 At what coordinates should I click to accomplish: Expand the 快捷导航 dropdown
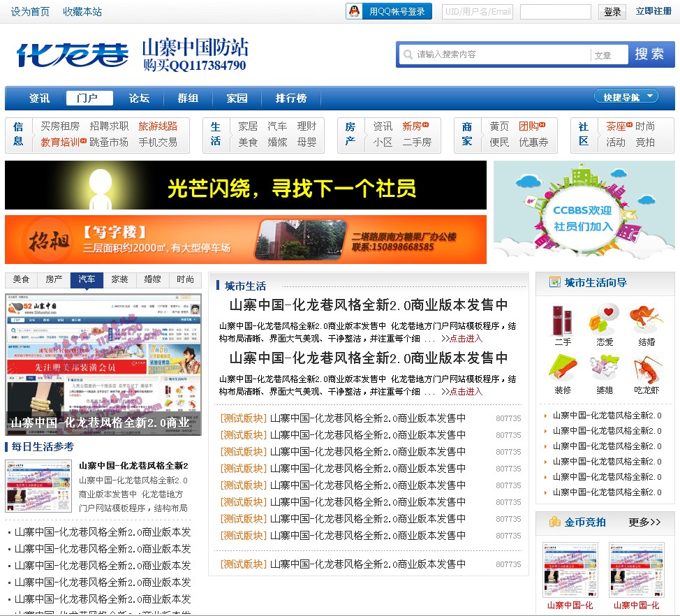pyautogui.click(x=626, y=97)
